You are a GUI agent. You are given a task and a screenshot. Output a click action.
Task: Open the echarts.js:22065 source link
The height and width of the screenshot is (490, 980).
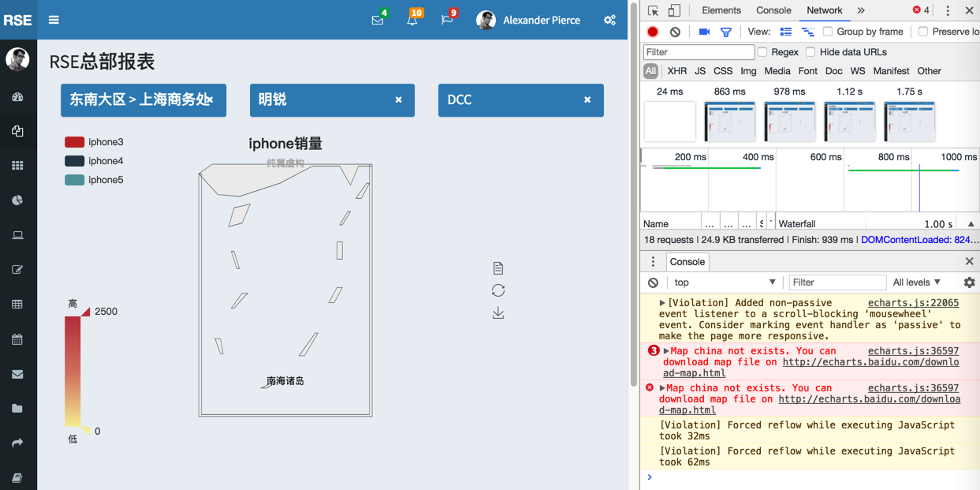(913, 303)
